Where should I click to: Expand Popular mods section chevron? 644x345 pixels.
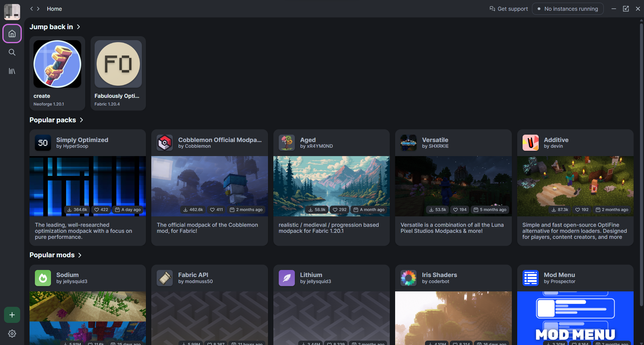point(80,255)
